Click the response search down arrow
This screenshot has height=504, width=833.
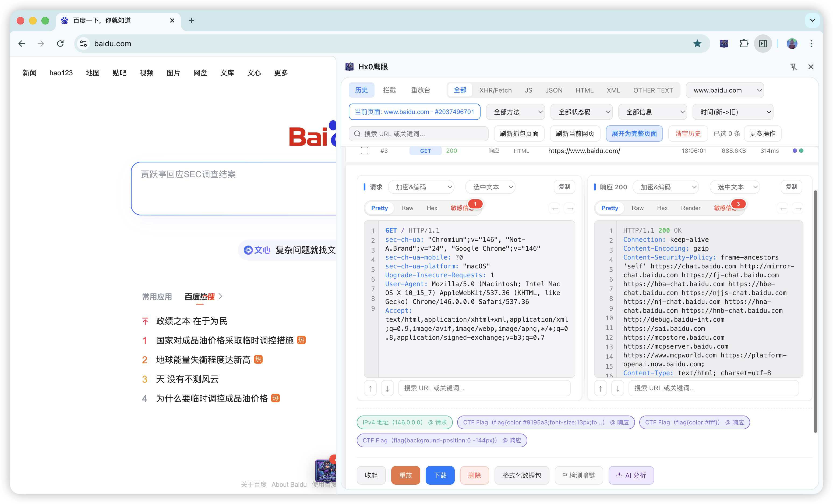[x=618, y=388]
